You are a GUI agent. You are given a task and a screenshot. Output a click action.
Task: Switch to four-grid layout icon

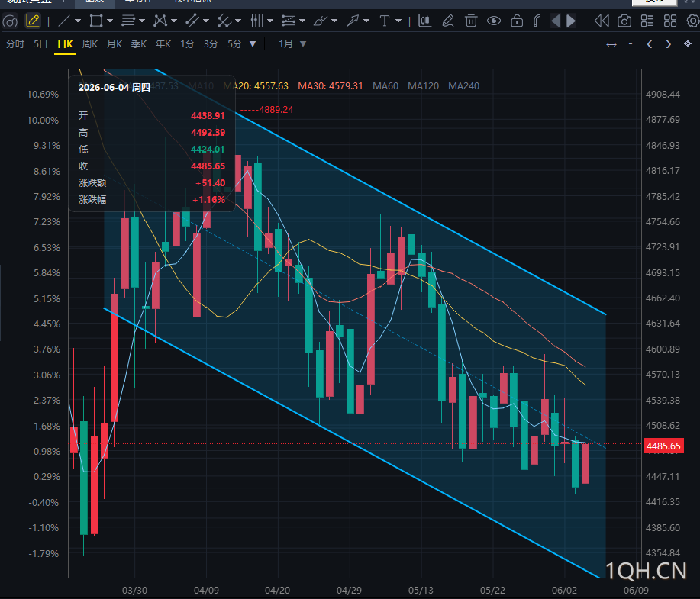670,21
